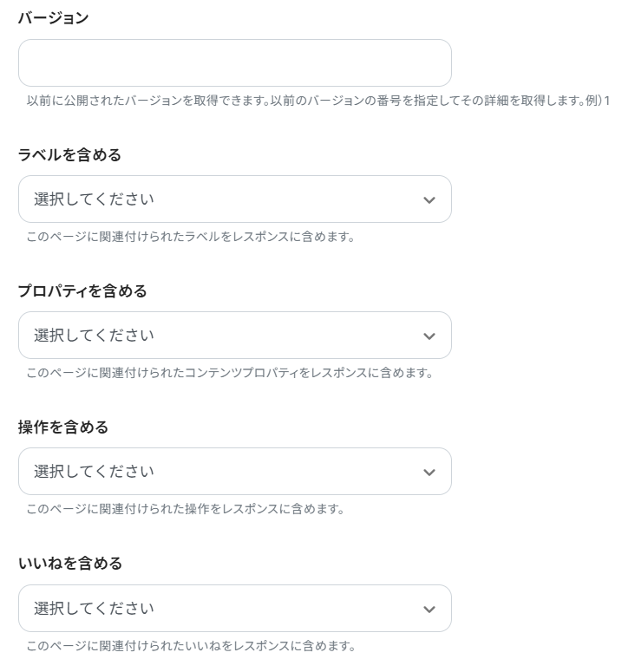Click the プロパティを含める field label
Screen dimensions: 635x672
[x=82, y=291]
